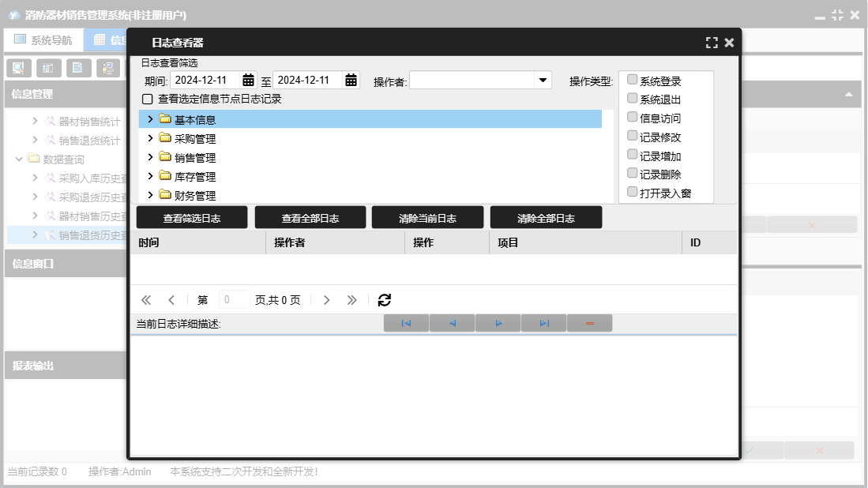
Task: Maximize the 日志查看器 dialog
Action: tap(712, 43)
